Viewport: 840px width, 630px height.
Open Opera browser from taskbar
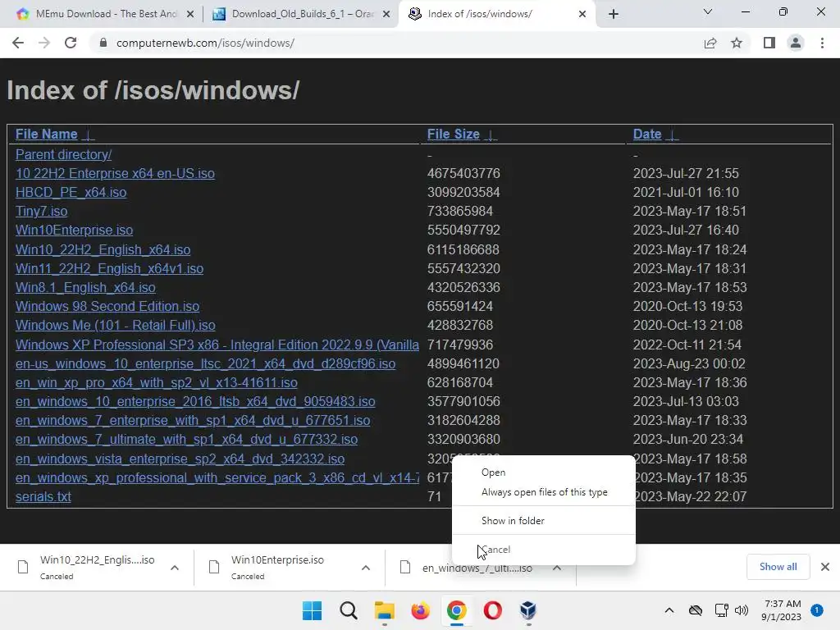click(x=492, y=610)
